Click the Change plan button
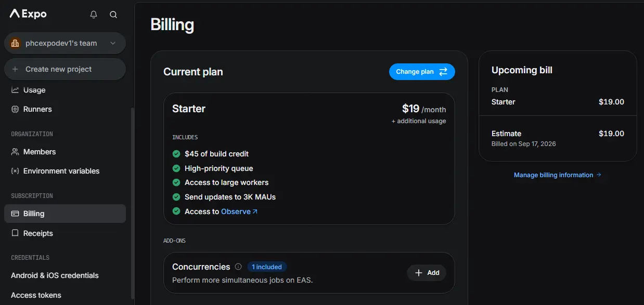The height and width of the screenshot is (305, 644). tap(422, 72)
